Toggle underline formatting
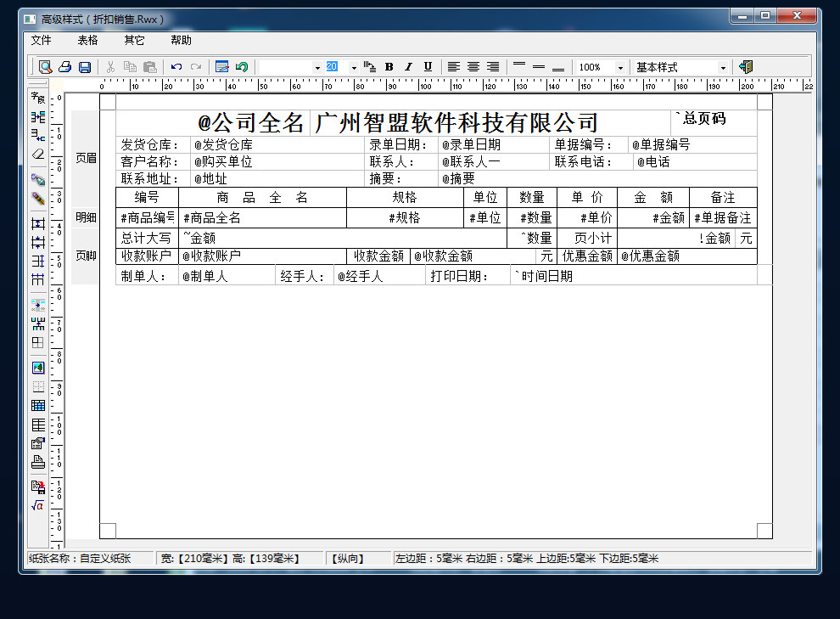840x619 pixels. click(428, 67)
